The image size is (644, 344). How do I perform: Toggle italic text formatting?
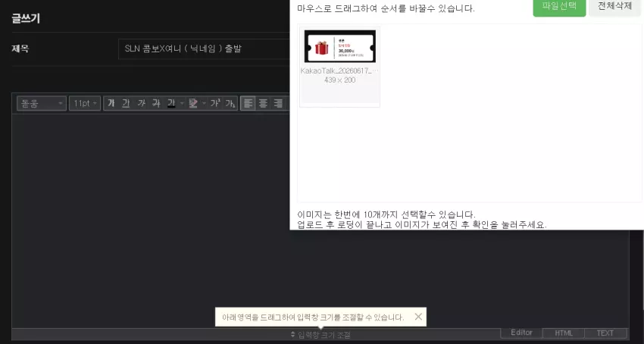[141, 104]
